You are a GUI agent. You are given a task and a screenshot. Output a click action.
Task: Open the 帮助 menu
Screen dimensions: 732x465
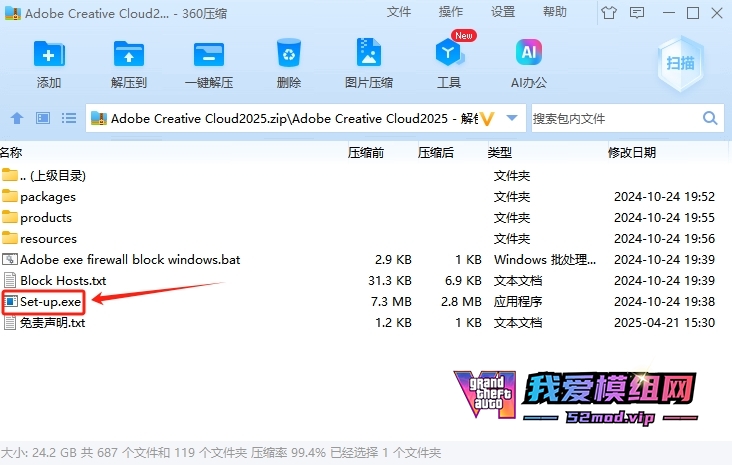555,12
